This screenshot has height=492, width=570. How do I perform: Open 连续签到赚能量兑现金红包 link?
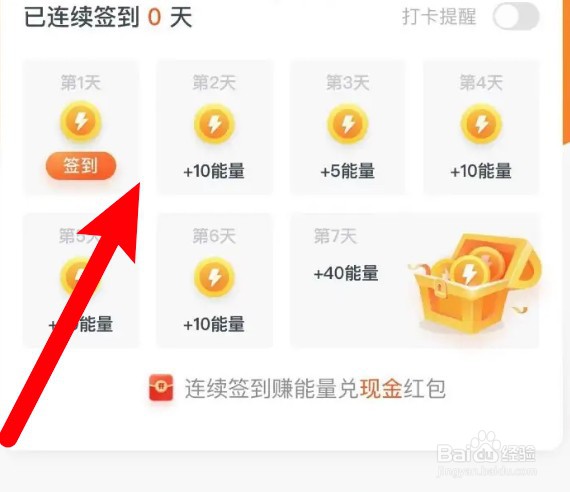[315, 388]
